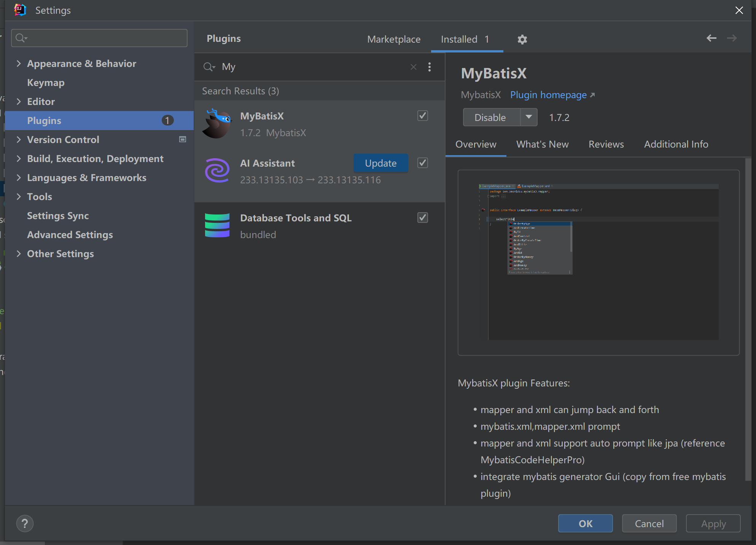Click the Update button for AI Assistant
756x545 pixels.
[x=380, y=163]
